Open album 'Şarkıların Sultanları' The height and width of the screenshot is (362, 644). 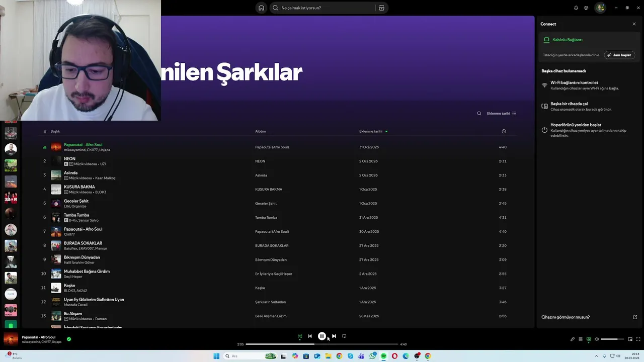pyautogui.click(x=270, y=302)
